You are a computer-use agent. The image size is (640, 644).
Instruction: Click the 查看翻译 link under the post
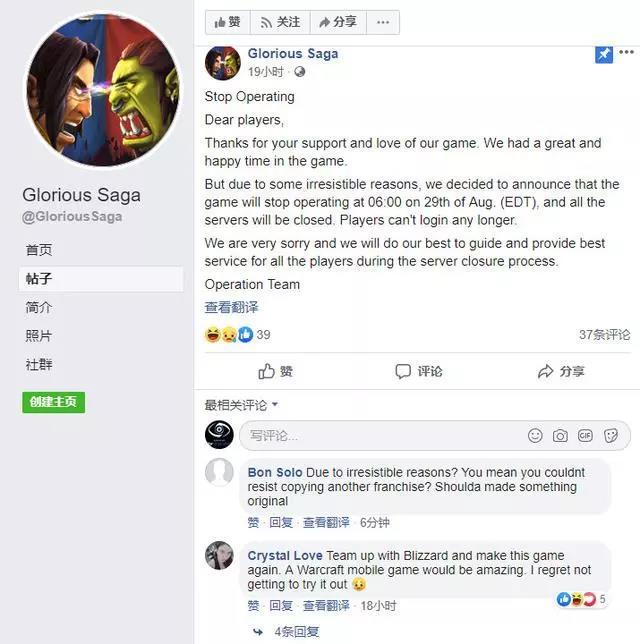pyautogui.click(x=231, y=307)
